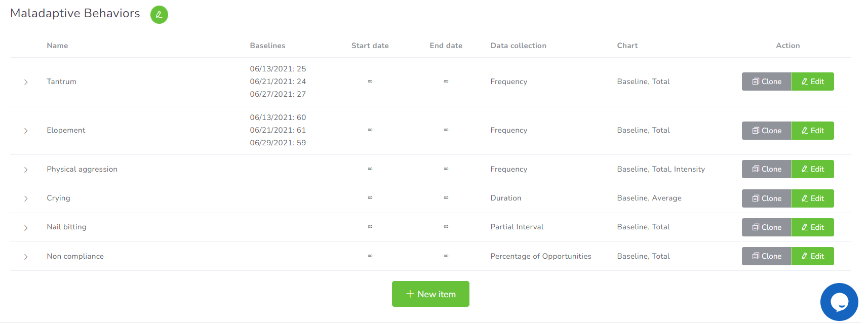This screenshot has width=868, height=324.
Task: Expand the Elopement row details
Action: 26,131
